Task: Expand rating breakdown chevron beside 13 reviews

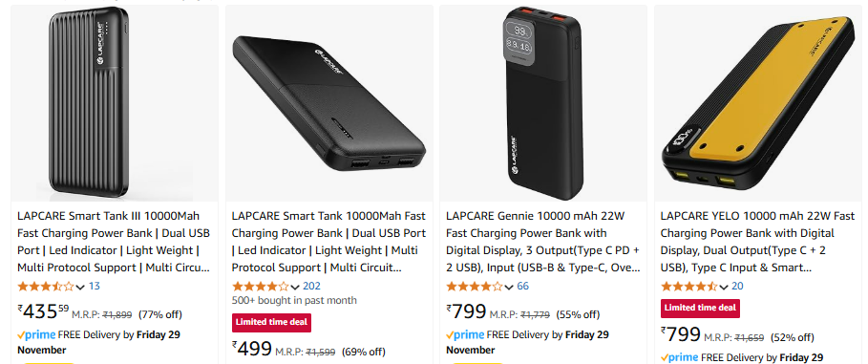Action: (80, 287)
